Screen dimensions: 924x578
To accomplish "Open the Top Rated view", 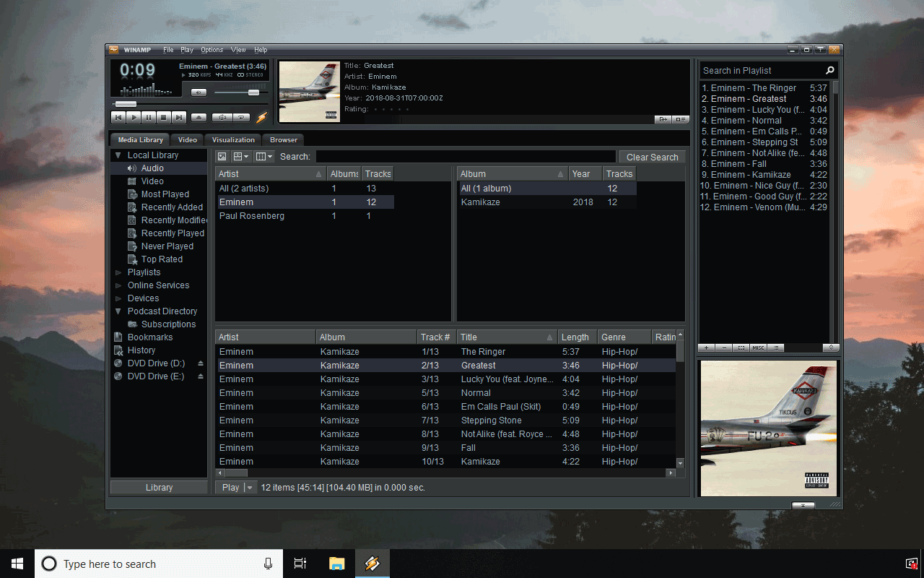I will pyautogui.click(x=162, y=259).
